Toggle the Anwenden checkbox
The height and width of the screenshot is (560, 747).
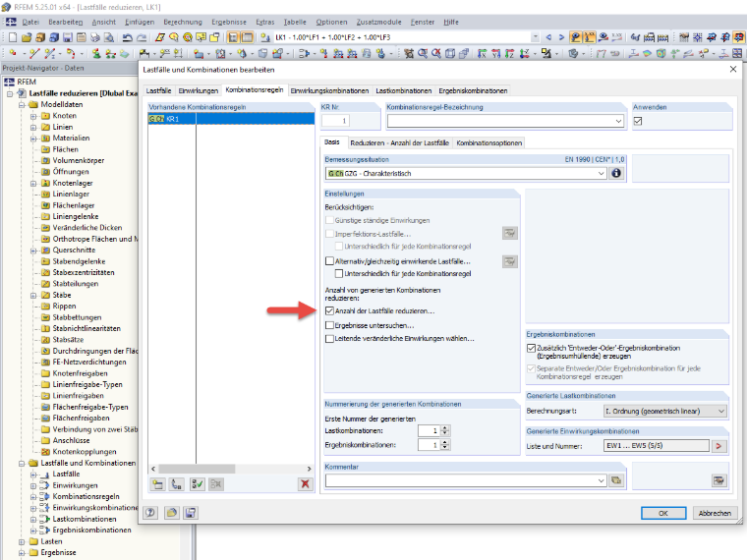tap(638, 121)
